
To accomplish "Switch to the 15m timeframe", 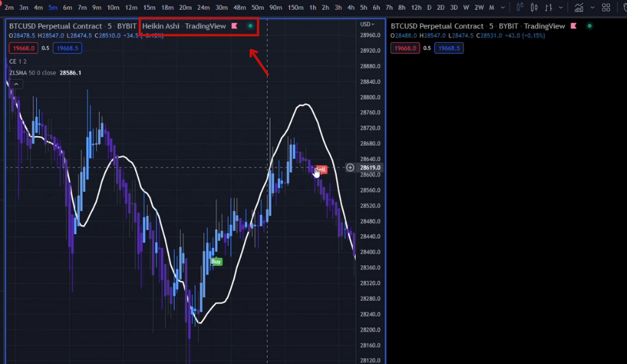I will 149,7.
